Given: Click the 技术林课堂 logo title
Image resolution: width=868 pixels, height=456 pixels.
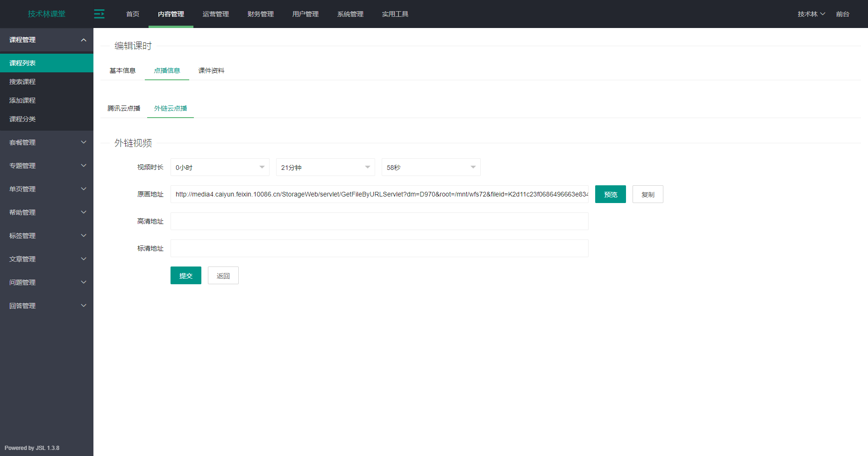Looking at the screenshot, I should pos(47,14).
